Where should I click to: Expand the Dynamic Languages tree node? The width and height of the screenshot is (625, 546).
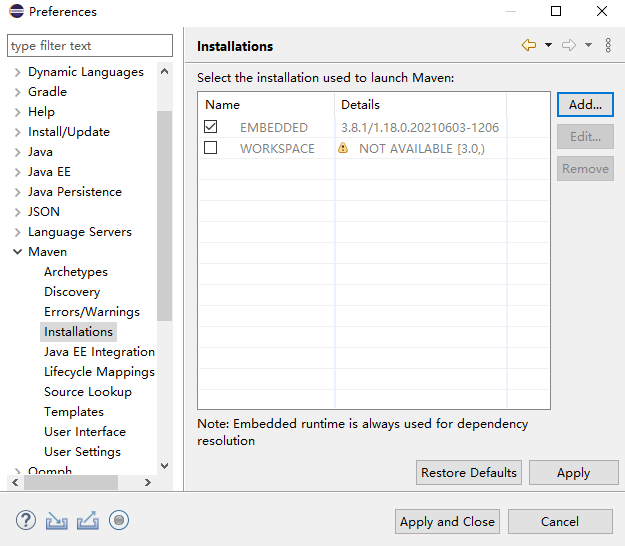click(x=17, y=72)
